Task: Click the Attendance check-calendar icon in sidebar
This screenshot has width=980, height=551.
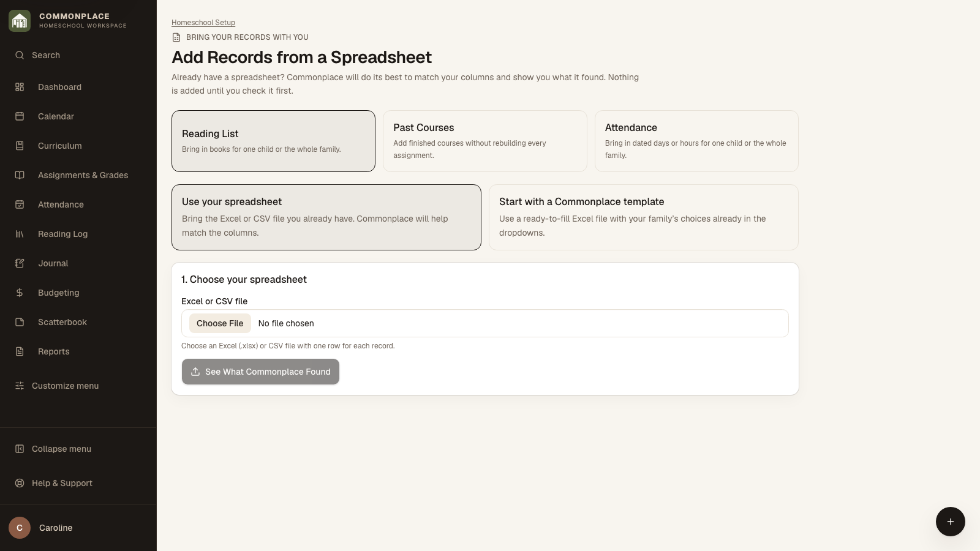Action: coord(20,204)
